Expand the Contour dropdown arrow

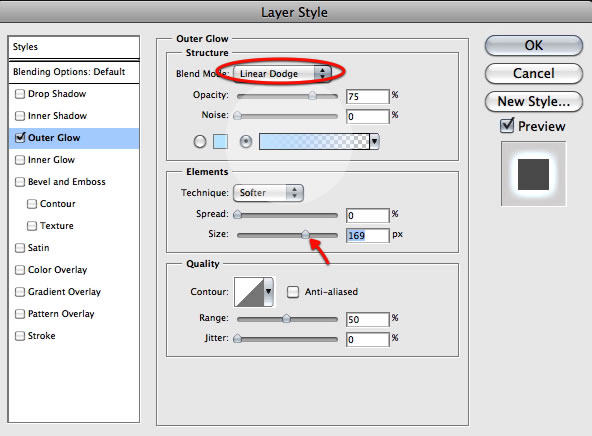268,292
